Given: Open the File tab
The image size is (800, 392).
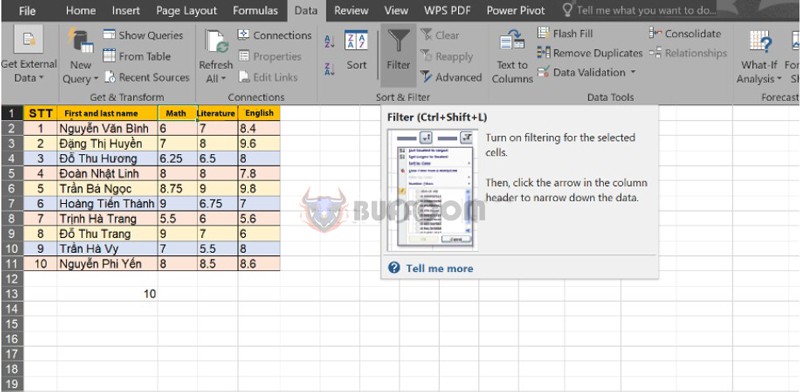Looking at the screenshot, I should 27,10.
